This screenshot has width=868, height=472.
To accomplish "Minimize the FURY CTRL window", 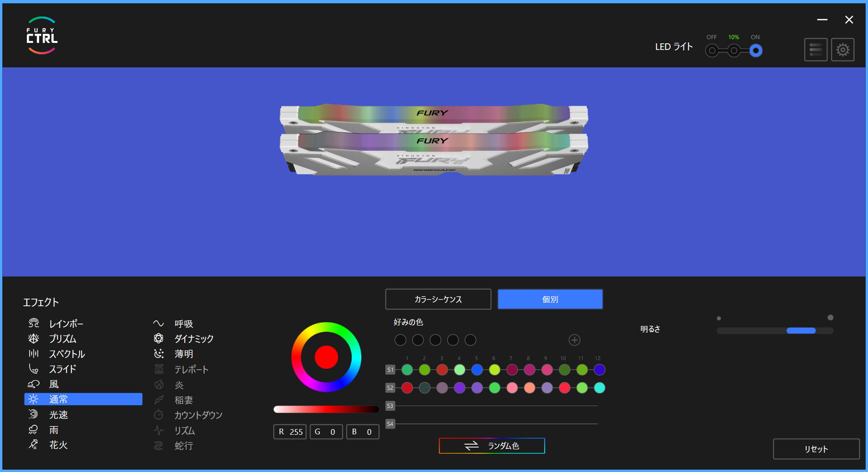I will pos(822,20).
